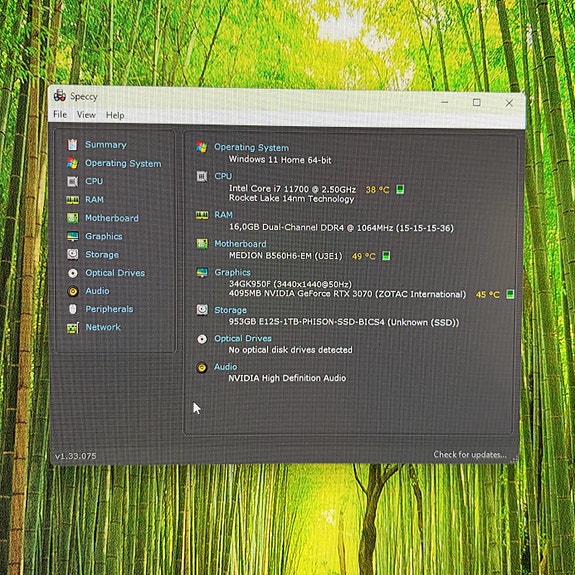Open RAM section from sidebar
575x575 pixels.
(94, 199)
